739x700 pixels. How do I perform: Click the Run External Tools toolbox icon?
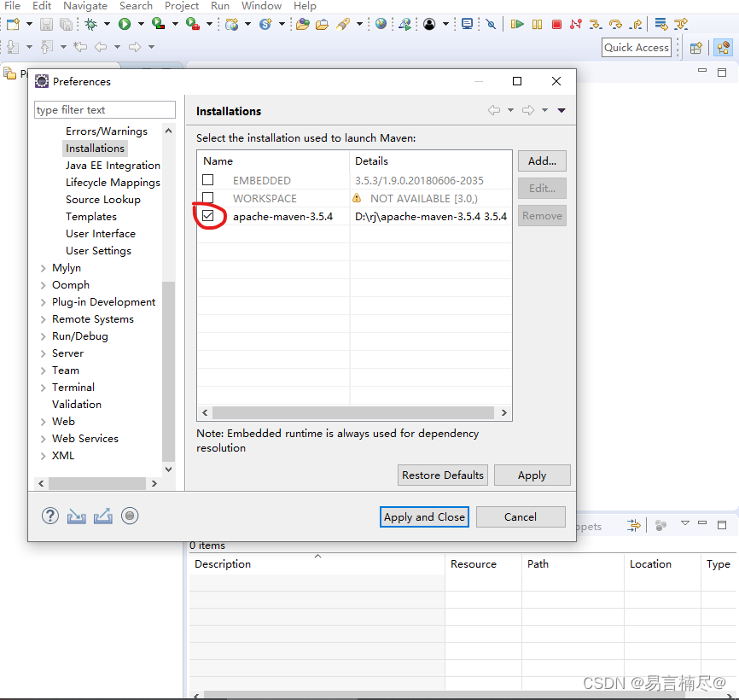[193, 24]
